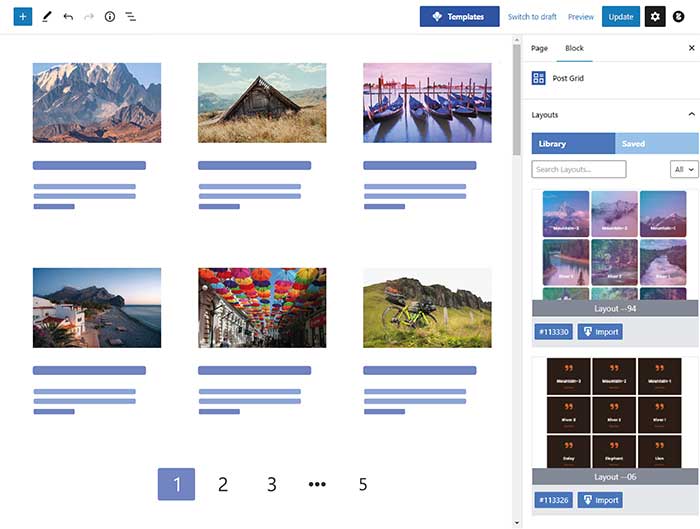The height and width of the screenshot is (529, 700).
Task: Click the Search Layouts input field
Action: click(579, 170)
